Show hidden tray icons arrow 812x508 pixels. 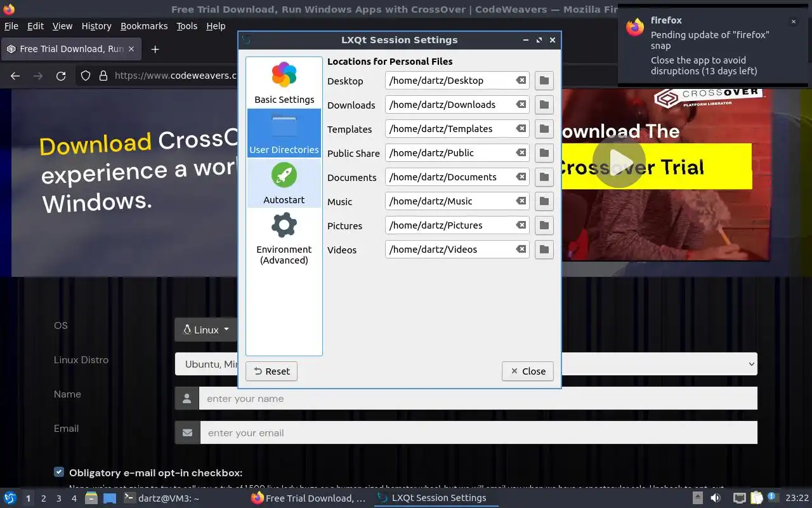[697, 498]
